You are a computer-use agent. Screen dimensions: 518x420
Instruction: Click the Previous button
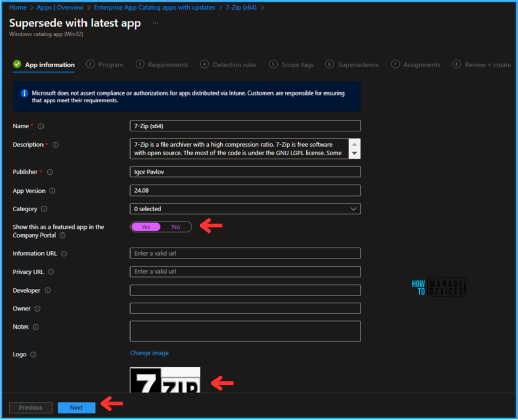(30, 408)
